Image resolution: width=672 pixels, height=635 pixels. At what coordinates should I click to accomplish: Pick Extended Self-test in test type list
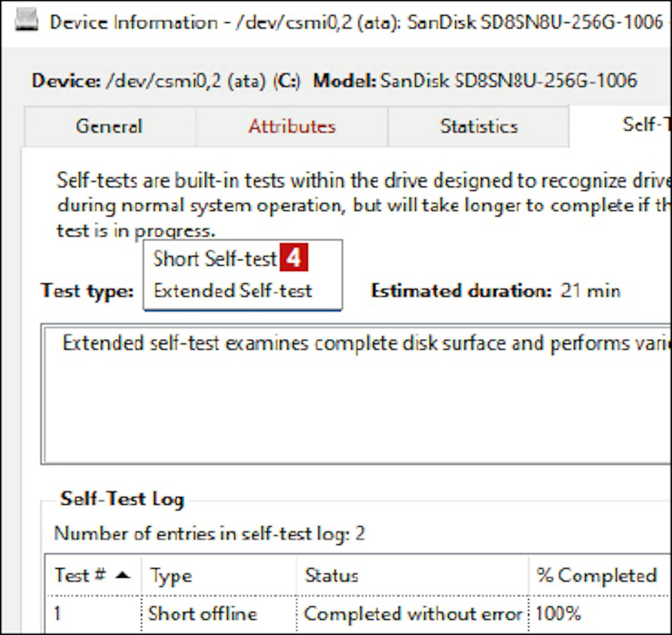233,291
